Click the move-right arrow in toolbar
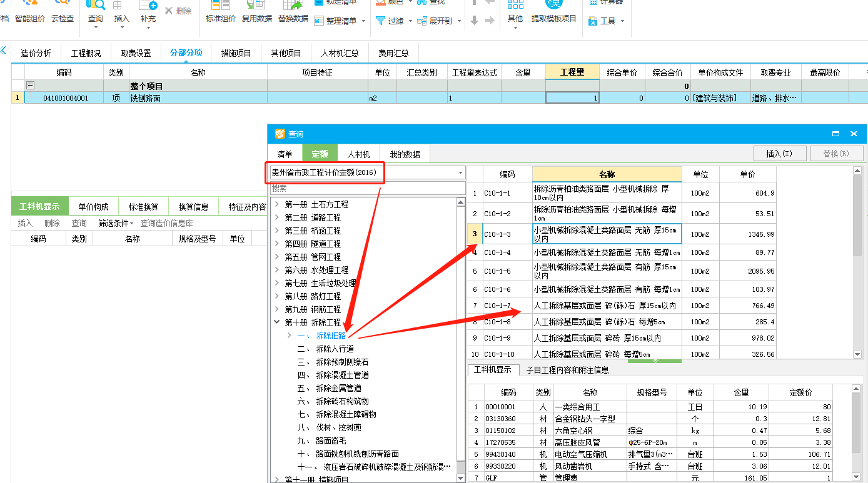Image resolution: width=868 pixels, height=483 pixels. (x=490, y=21)
